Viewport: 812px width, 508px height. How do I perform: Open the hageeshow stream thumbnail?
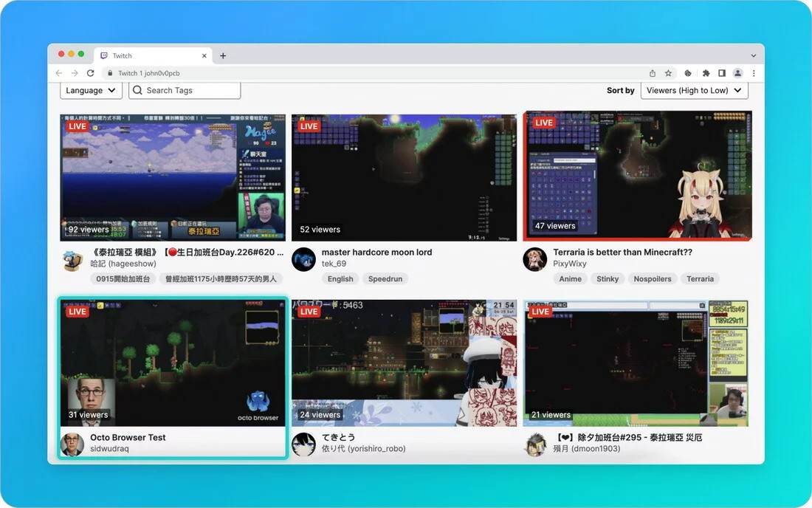coord(173,178)
